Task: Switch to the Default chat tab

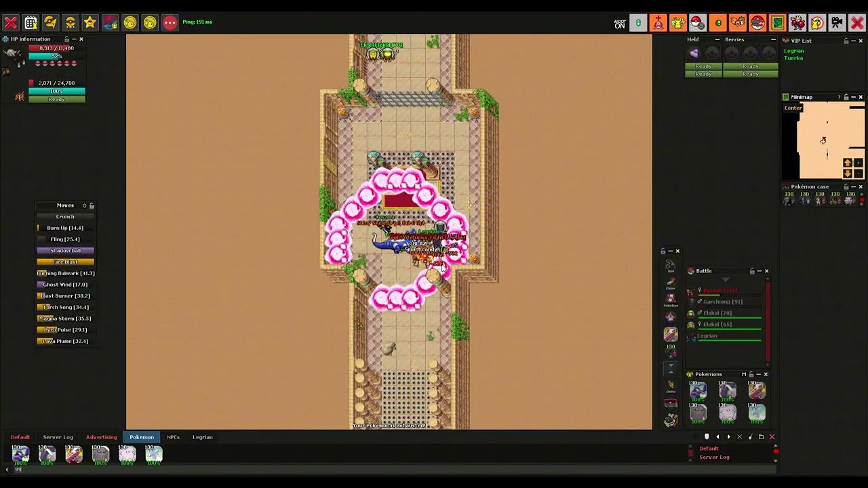Action: pos(20,437)
